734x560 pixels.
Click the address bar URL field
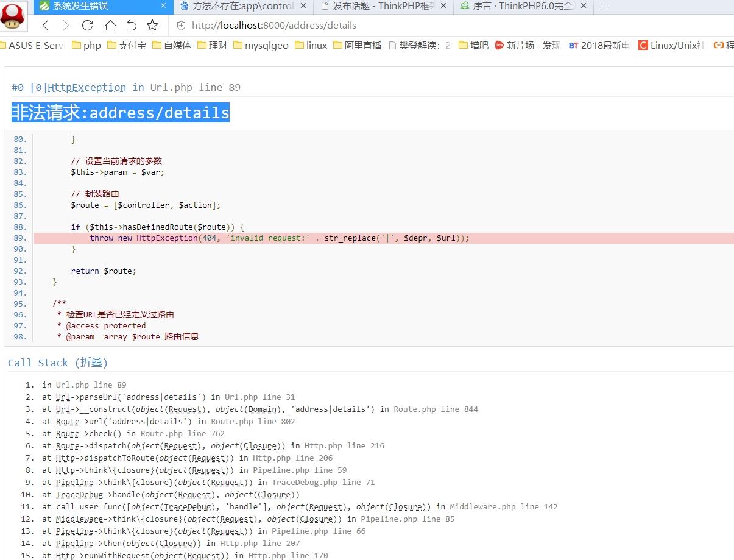[365, 26]
